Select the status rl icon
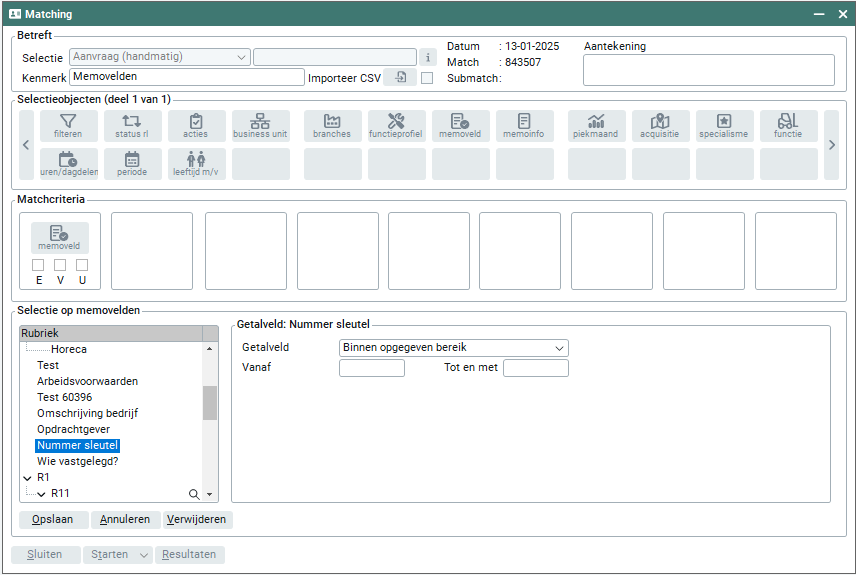The width and height of the screenshot is (856, 575). click(x=132, y=126)
